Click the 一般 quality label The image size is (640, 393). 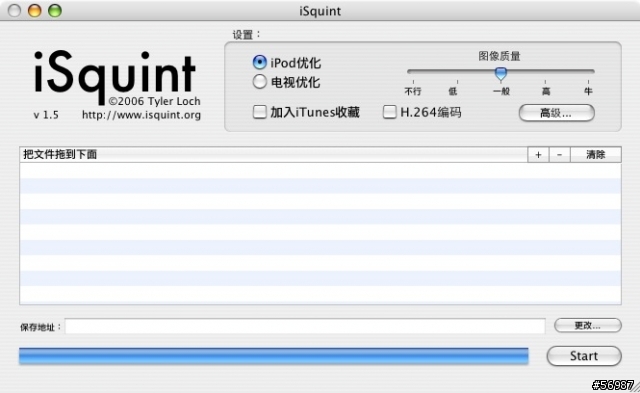[501, 91]
